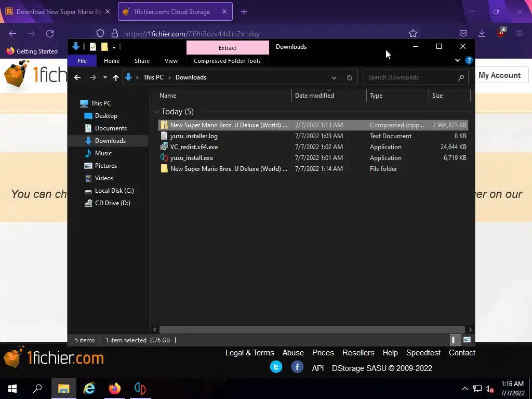
Task: Click the Properties quick access icon in Explorer
Action: (x=93, y=47)
